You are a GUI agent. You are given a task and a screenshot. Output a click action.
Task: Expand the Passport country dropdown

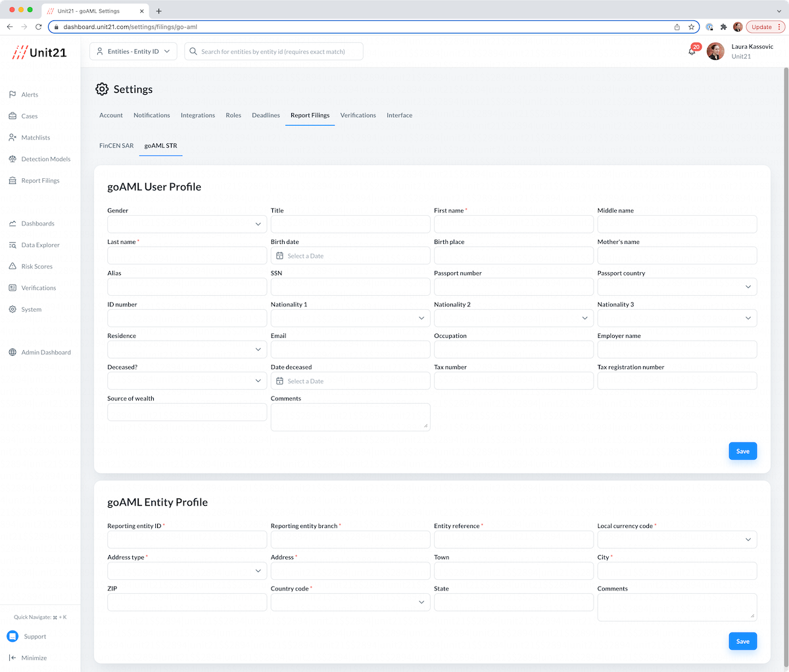pyautogui.click(x=677, y=287)
